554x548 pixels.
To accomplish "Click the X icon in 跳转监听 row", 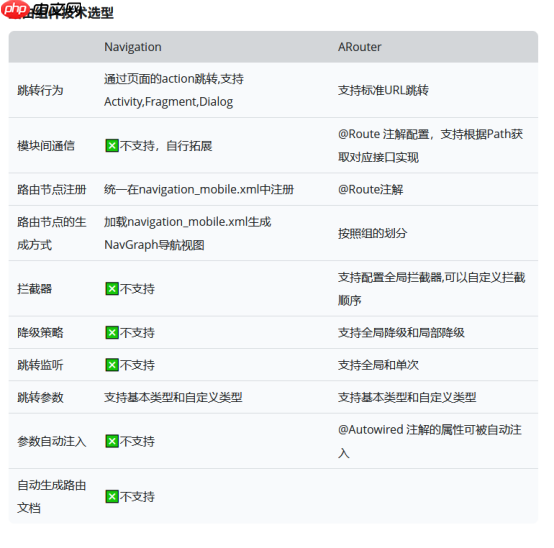I will pyautogui.click(x=112, y=365).
